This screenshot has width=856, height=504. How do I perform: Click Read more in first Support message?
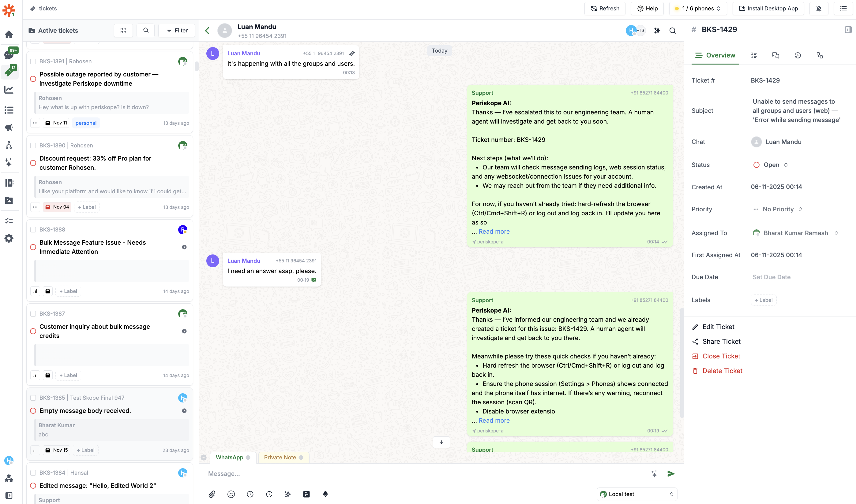(494, 232)
